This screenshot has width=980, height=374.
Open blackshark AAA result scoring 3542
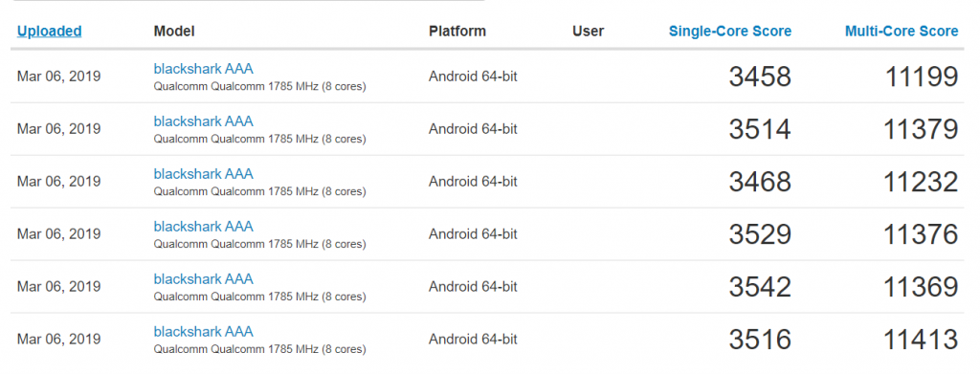click(x=204, y=278)
